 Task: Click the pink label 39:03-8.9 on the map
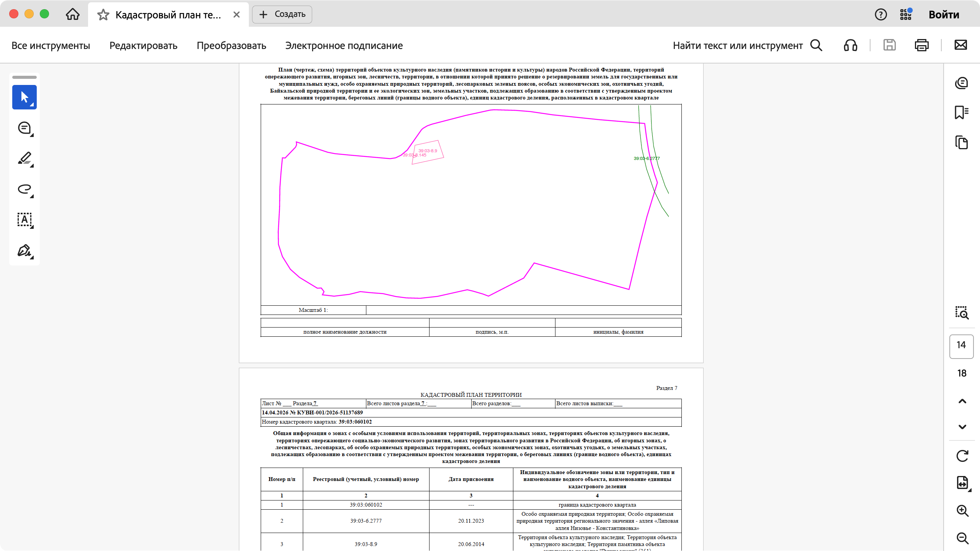pyautogui.click(x=428, y=151)
